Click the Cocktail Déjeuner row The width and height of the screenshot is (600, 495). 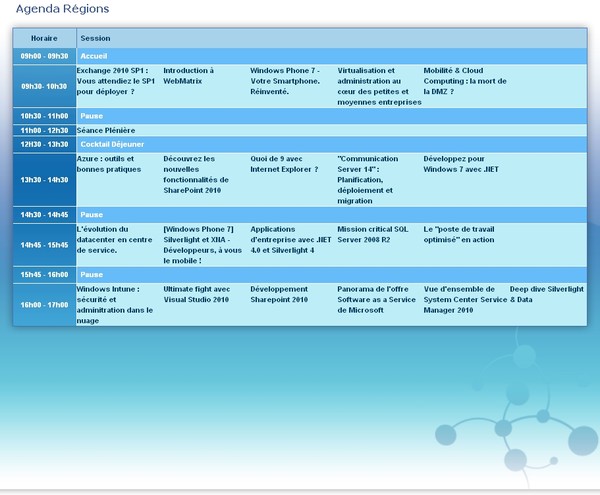click(x=331, y=144)
